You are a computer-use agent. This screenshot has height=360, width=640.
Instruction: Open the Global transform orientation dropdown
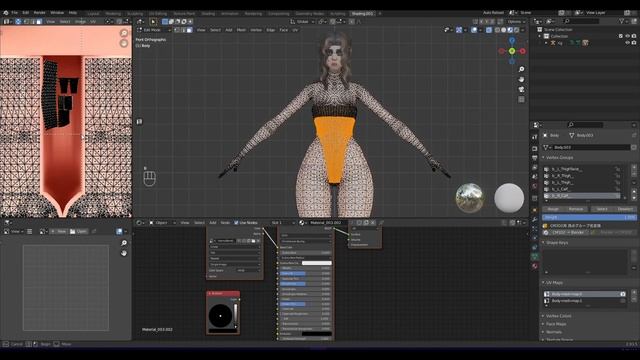tap(302, 22)
